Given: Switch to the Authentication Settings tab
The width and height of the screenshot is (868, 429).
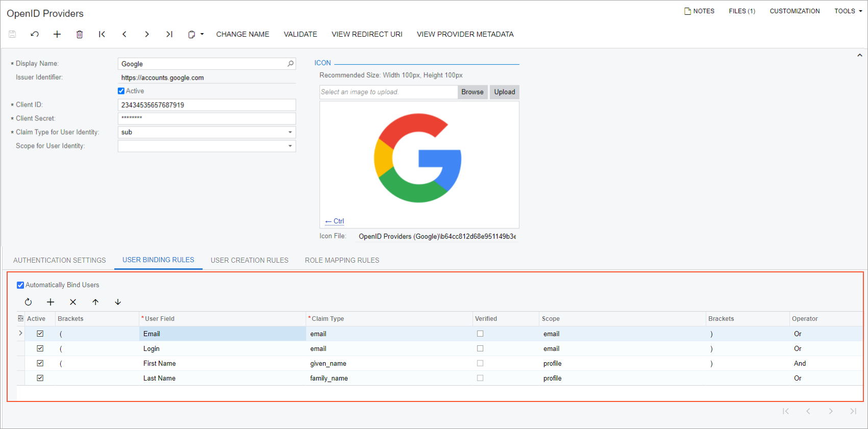Looking at the screenshot, I should point(60,260).
